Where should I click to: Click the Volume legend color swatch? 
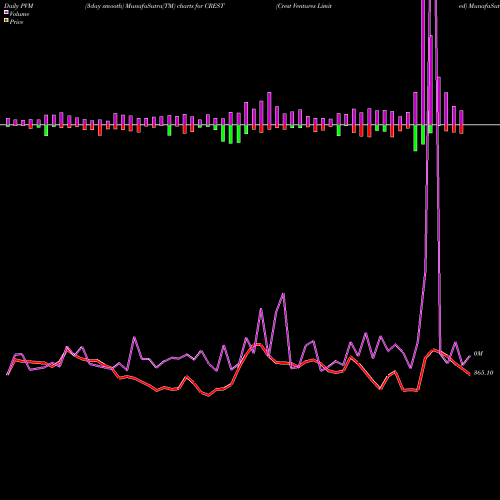click(x=6, y=13)
